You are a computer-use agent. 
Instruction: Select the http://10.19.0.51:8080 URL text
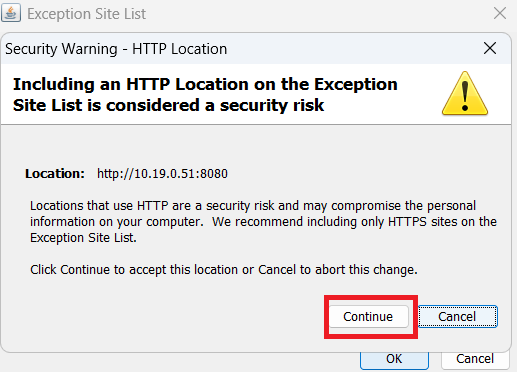tap(162, 174)
